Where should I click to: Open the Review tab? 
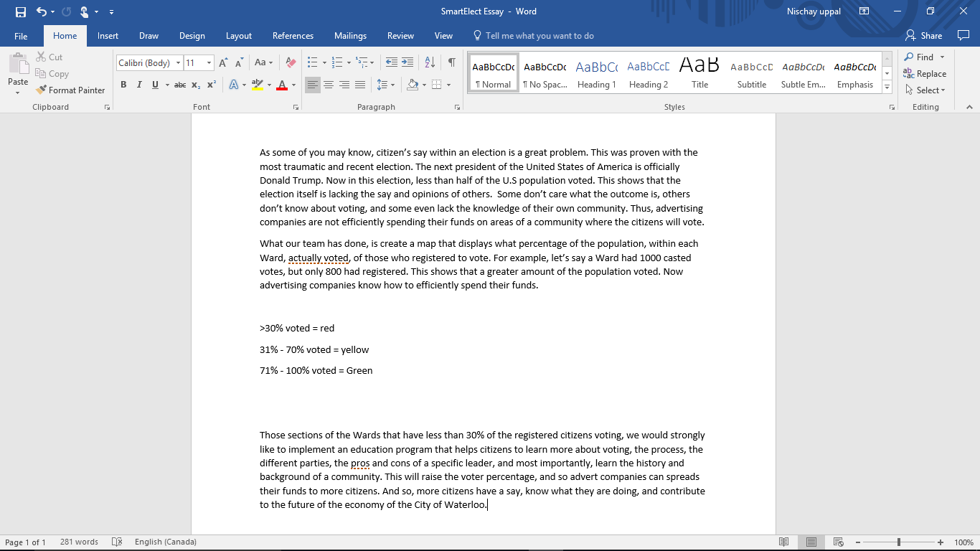tap(400, 36)
